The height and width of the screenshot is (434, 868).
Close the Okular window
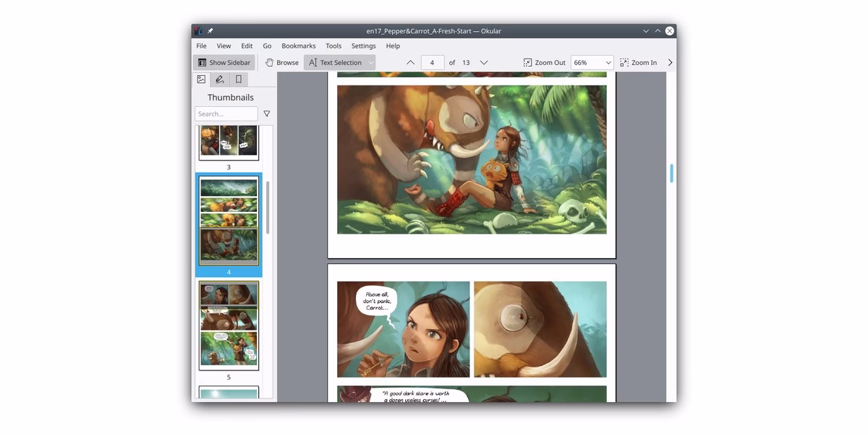(x=670, y=31)
